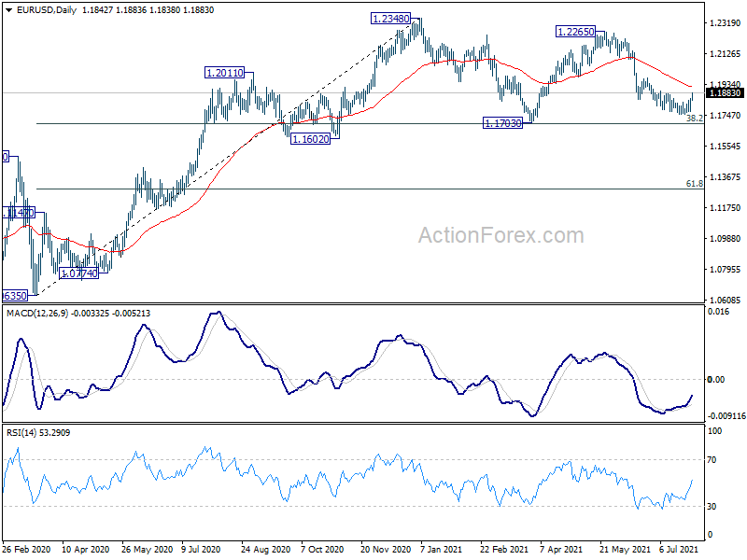Screen dimensions: 747x560
Task: Select the 6 Jul 2021 date label
Action: [x=679, y=549]
